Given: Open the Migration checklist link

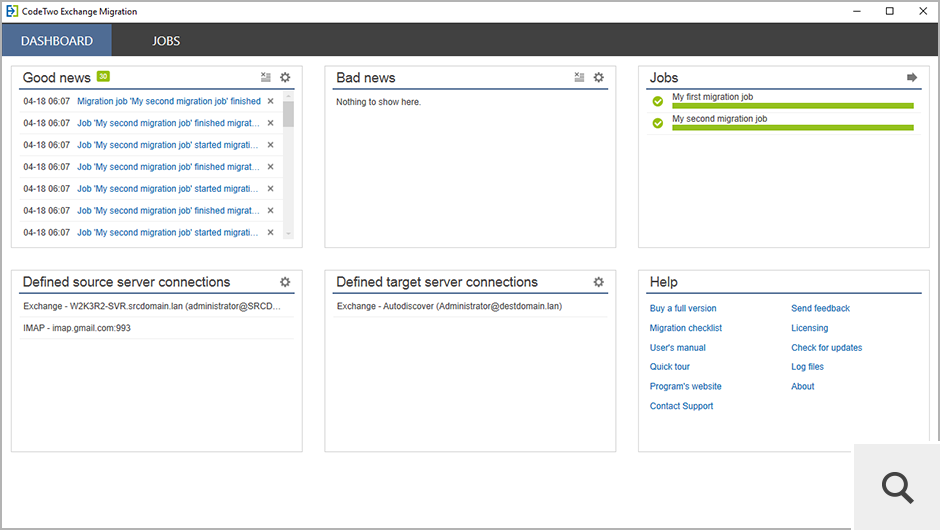Looking at the screenshot, I should [685, 328].
